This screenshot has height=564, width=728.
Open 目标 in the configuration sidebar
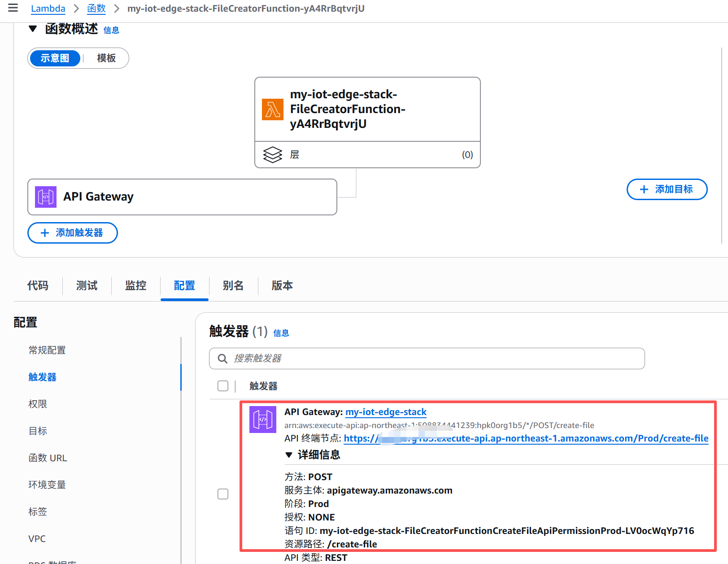pos(38,431)
